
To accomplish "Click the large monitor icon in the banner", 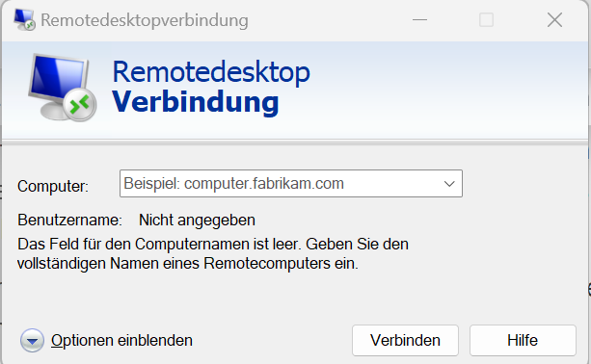I will click(x=62, y=88).
